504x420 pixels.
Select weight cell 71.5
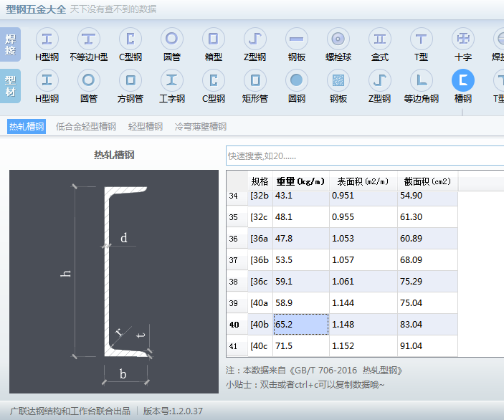[301, 346]
